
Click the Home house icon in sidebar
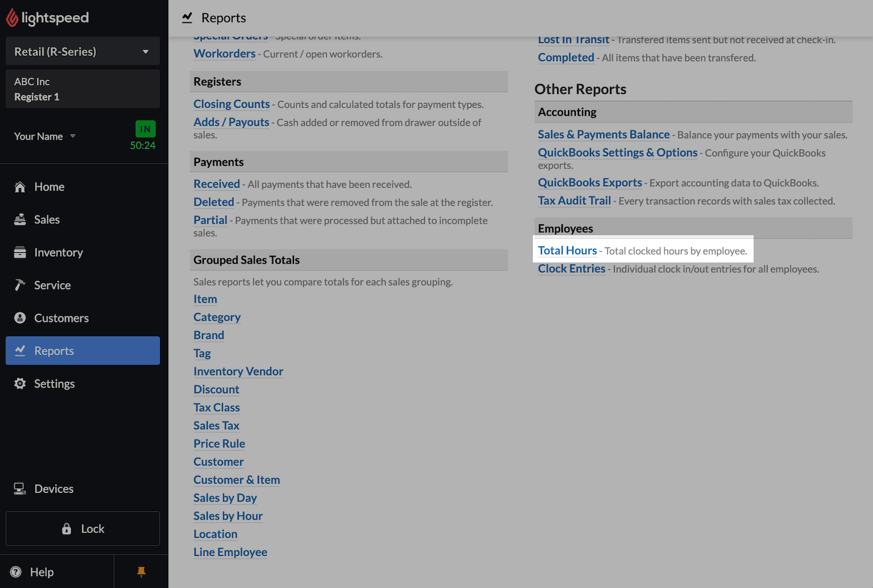(20, 187)
